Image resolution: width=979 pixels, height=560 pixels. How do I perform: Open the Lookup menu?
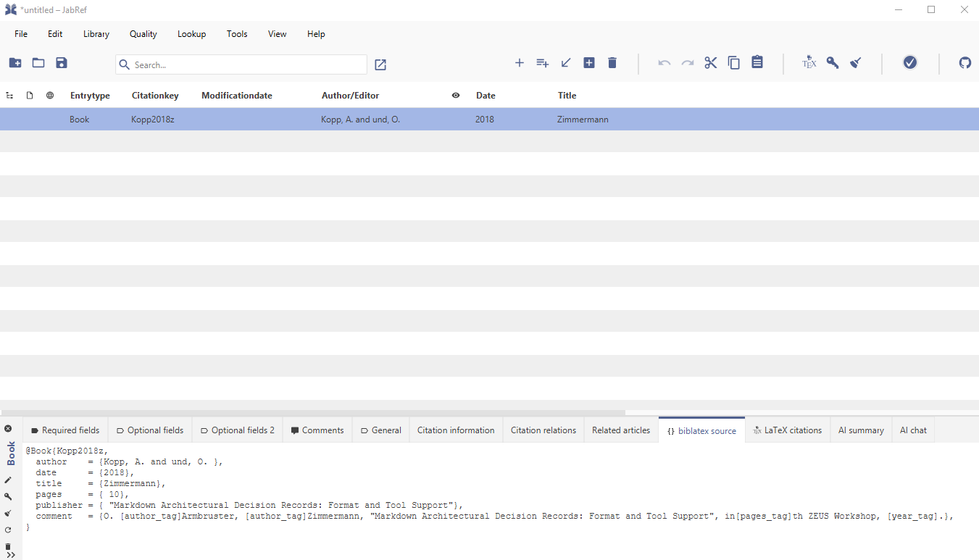coord(191,34)
